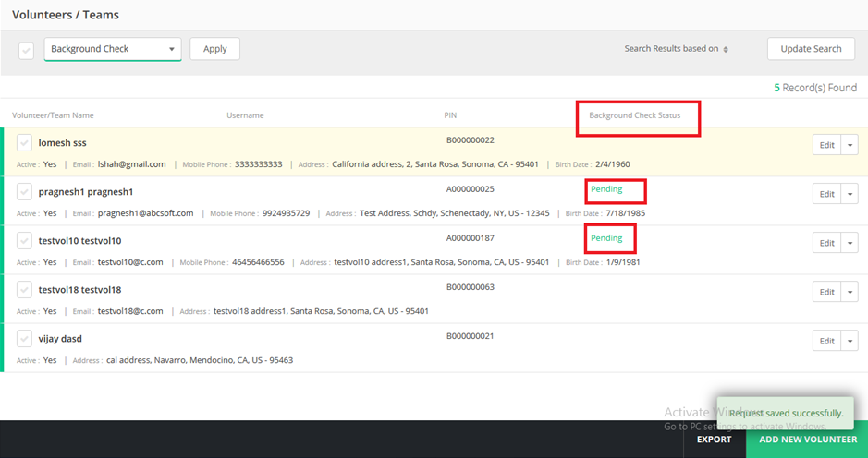Click the Background Check Status column header
Image resolution: width=868 pixels, height=458 pixels.
click(634, 115)
